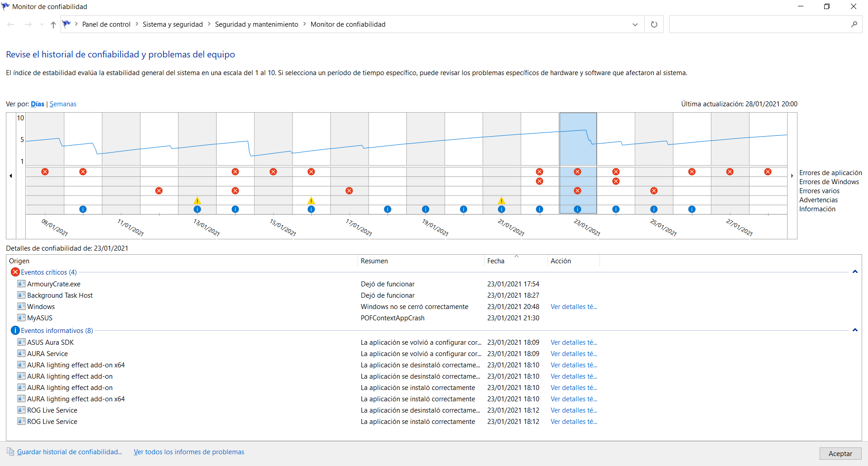The width and height of the screenshot is (868, 466).
Task: Click the Acción column header
Action: (573, 261)
